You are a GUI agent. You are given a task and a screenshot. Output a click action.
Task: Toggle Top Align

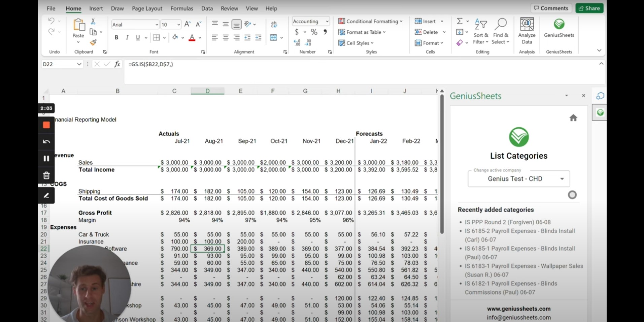click(215, 24)
